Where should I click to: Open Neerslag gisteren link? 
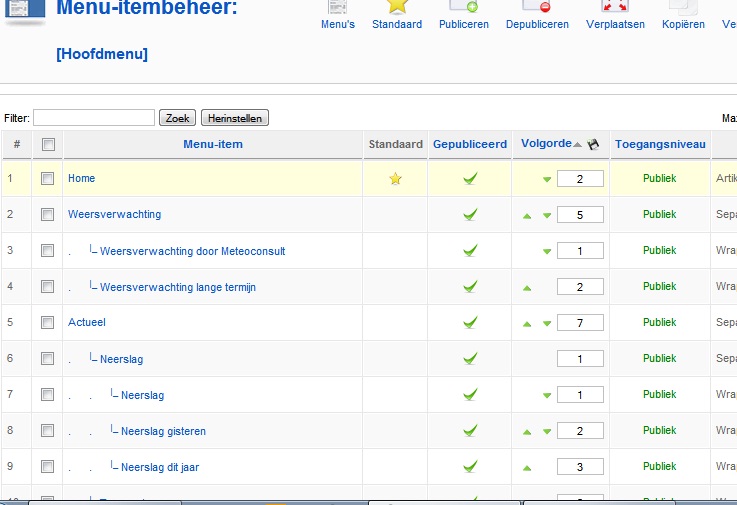(x=163, y=431)
